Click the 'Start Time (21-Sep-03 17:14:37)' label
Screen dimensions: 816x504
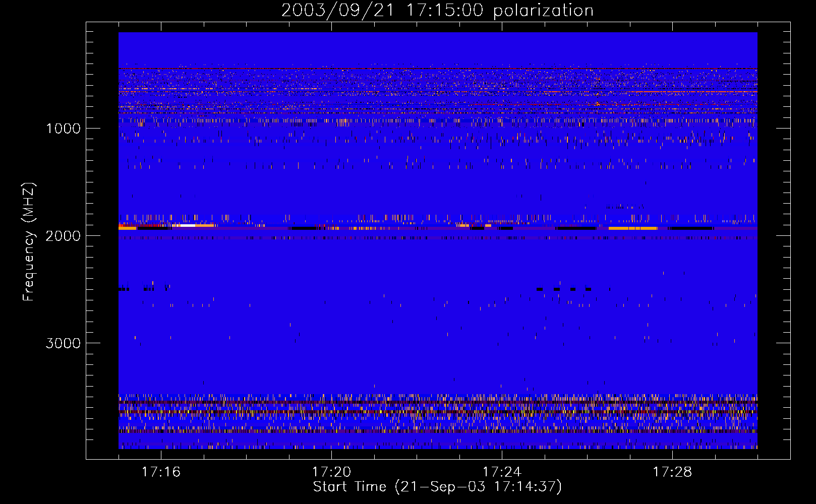click(x=437, y=487)
